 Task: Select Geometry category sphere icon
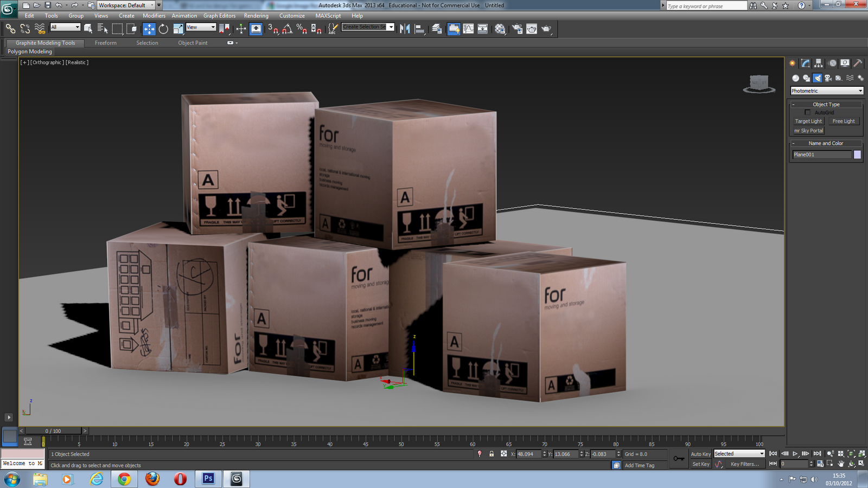click(x=795, y=78)
